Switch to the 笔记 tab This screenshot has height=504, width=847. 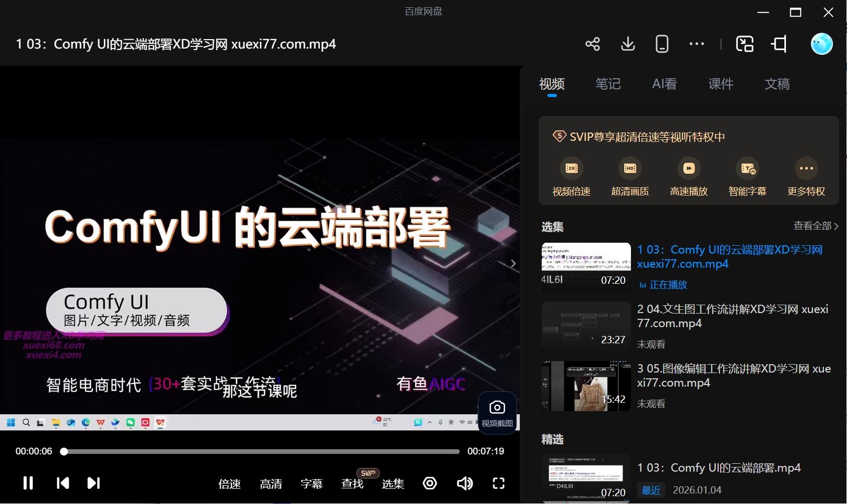click(608, 84)
